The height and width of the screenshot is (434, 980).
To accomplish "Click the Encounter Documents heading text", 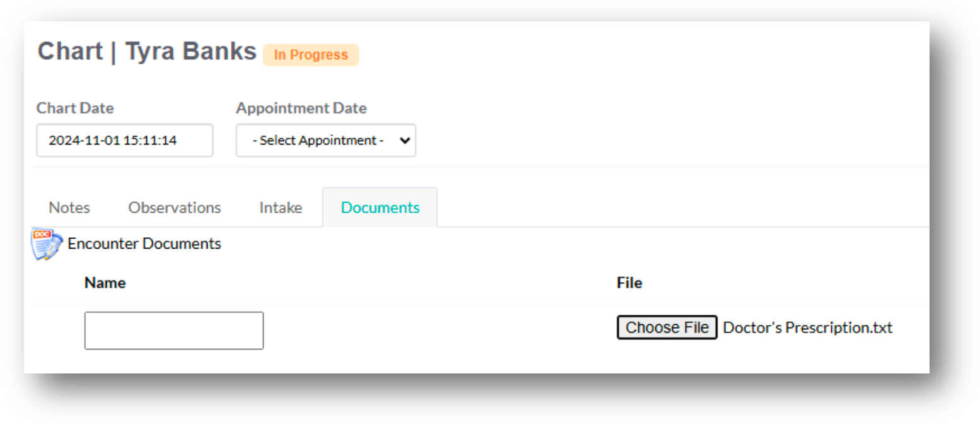I will [144, 243].
